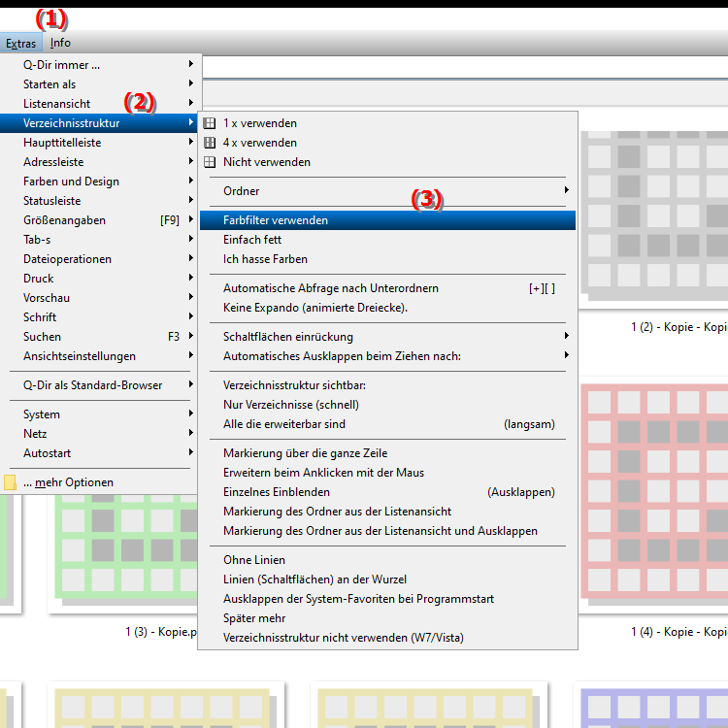Click the '1 x verwenden' grid icon
Screen dimensions: 728x728
click(210, 123)
